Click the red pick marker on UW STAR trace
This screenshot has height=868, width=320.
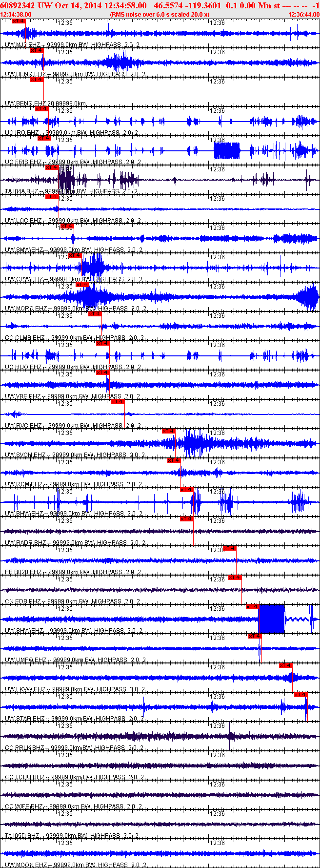click(300, 695)
